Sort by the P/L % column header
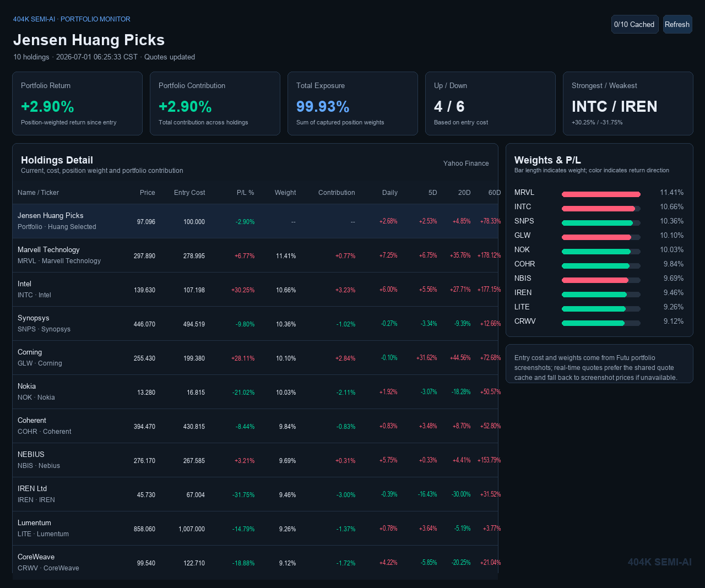Viewport: 705px width, 588px height. pos(246,193)
